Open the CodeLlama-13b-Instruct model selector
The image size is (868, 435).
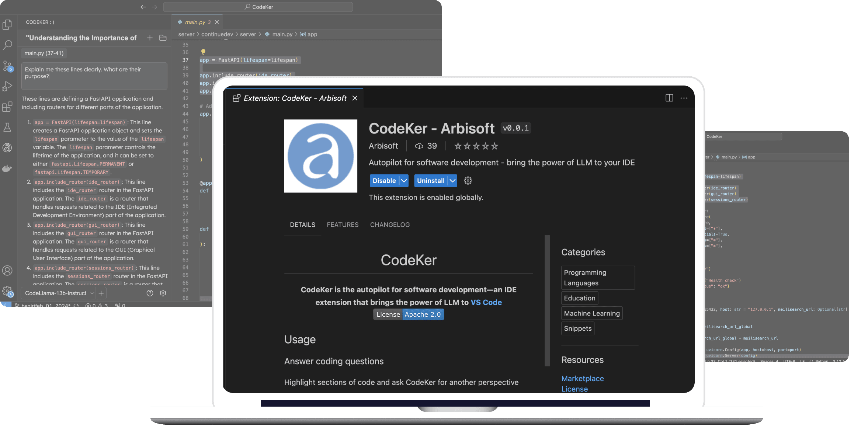pos(57,293)
